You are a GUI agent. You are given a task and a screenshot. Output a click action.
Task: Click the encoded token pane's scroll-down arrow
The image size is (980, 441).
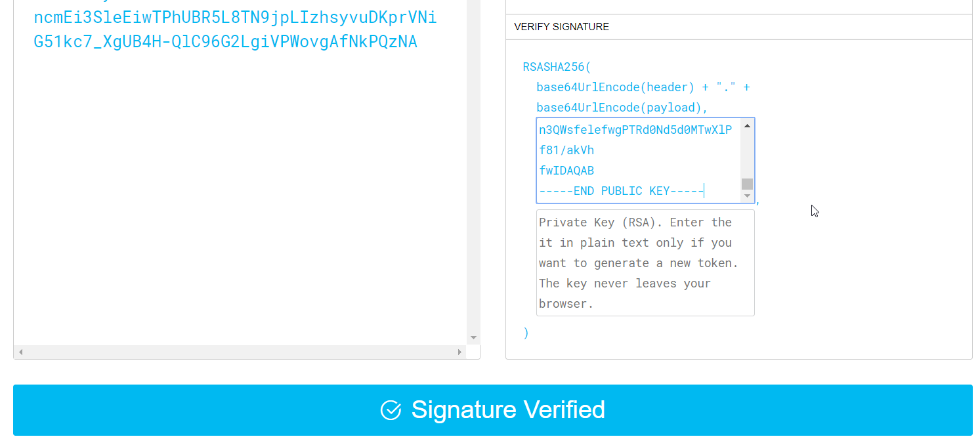473,338
